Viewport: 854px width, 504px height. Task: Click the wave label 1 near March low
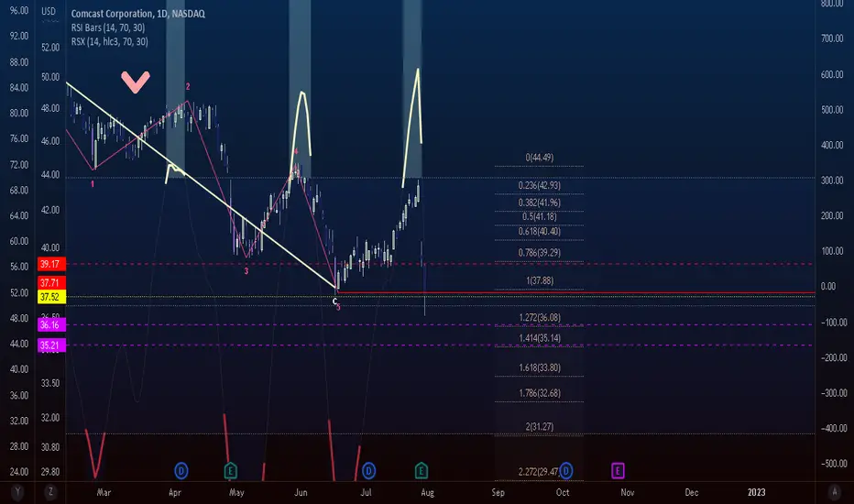93,184
